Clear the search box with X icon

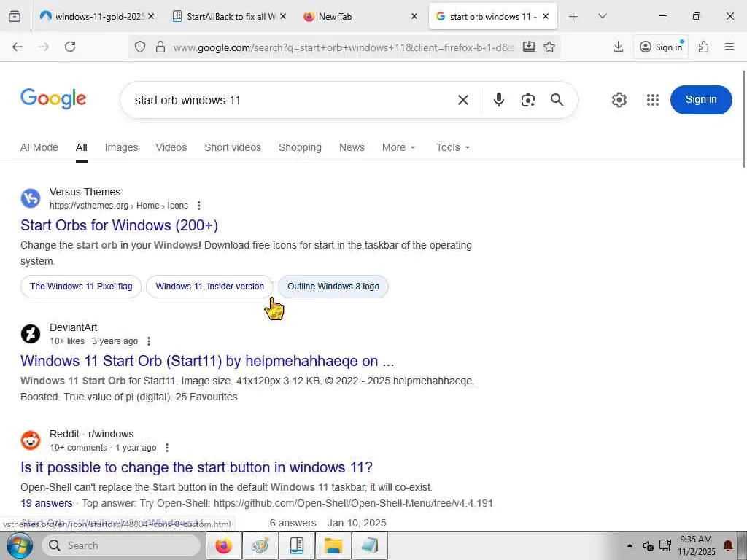(x=463, y=100)
